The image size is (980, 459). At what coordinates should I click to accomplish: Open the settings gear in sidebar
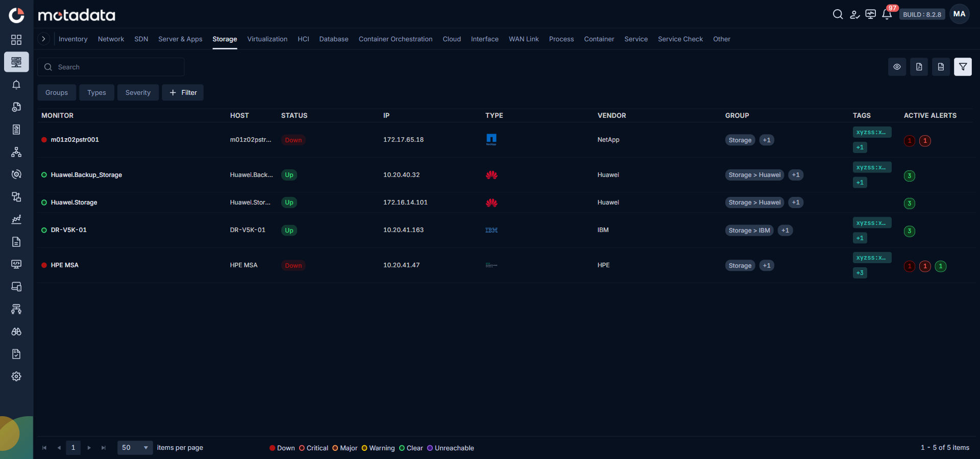pyautogui.click(x=16, y=376)
